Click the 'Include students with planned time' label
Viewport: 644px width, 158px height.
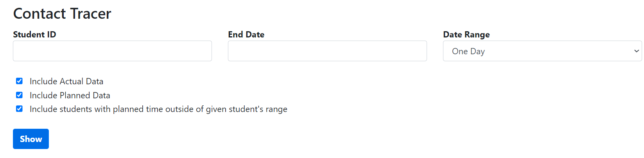point(158,109)
